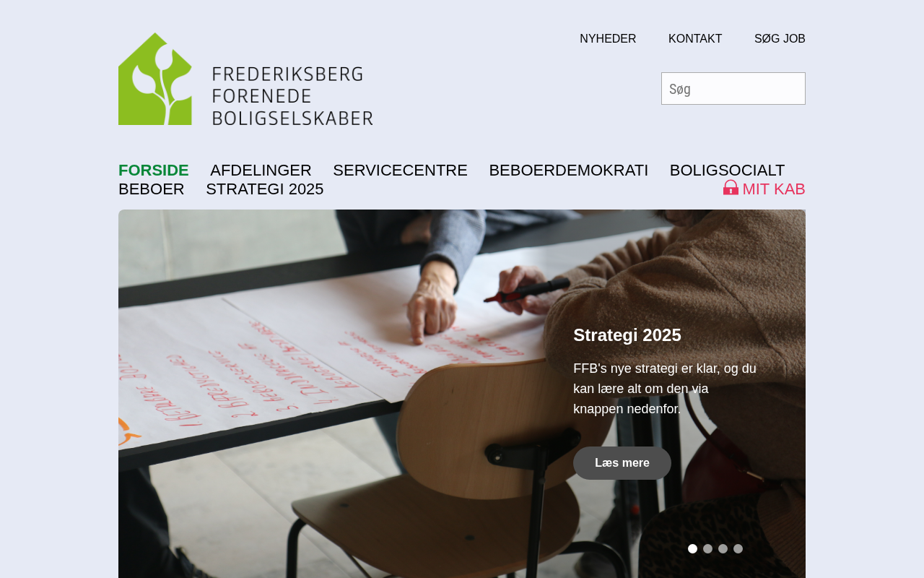This screenshot has width=924, height=578.
Task: Follow the SØG JOB link
Action: point(780,39)
